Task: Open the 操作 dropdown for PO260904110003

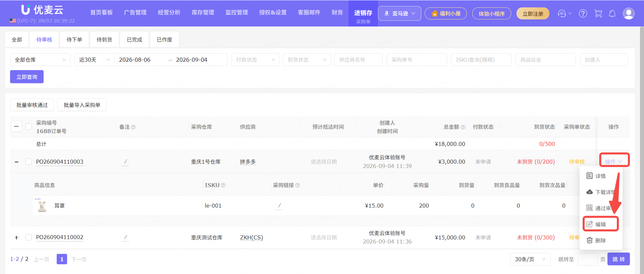Action: pyautogui.click(x=614, y=161)
